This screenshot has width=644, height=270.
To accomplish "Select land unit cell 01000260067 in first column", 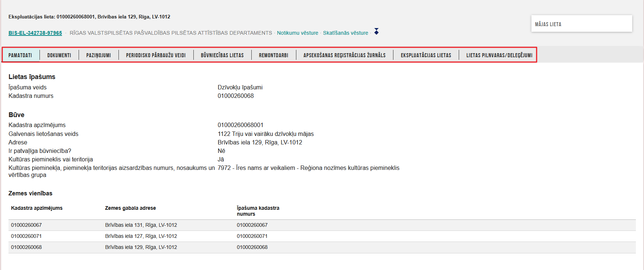I will (x=26, y=225).
